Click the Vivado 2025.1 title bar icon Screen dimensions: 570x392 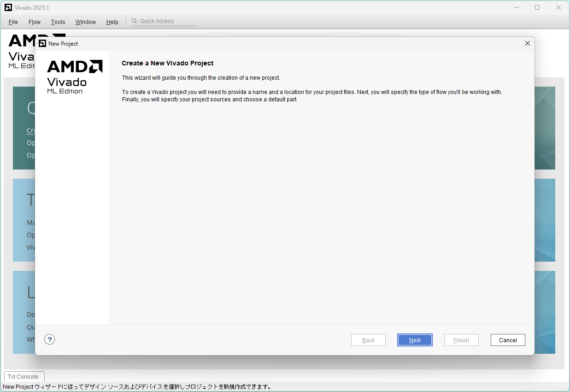pyautogui.click(x=8, y=7)
